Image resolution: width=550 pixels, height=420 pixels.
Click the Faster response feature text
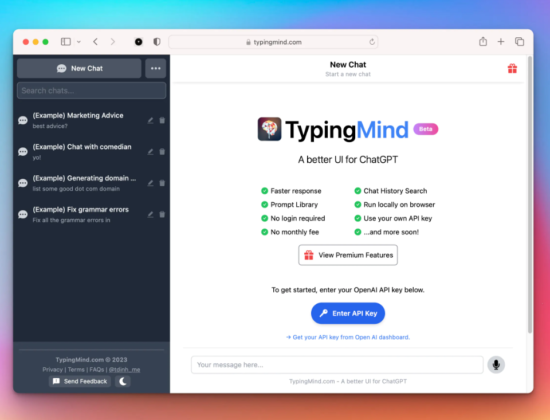click(296, 191)
